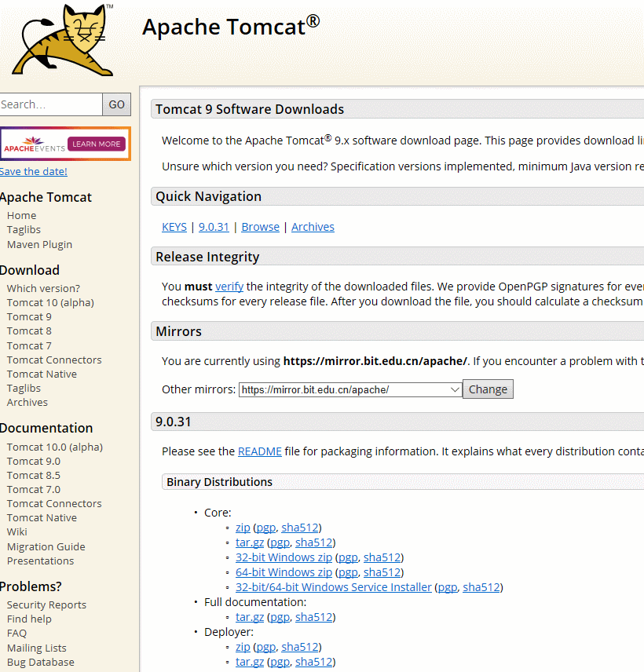Viewport: 644px width, 672px height.
Task: Open the Wiki link
Action: point(16,531)
